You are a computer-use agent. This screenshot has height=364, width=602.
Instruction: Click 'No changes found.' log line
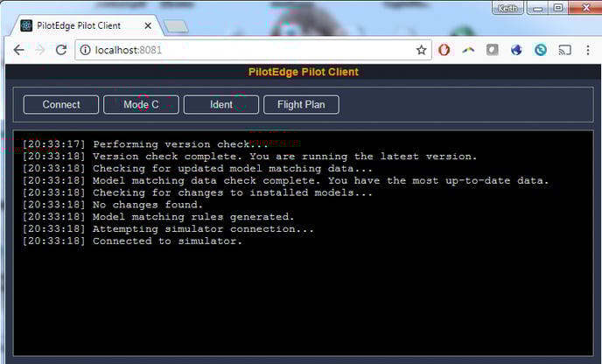[113, 205]
